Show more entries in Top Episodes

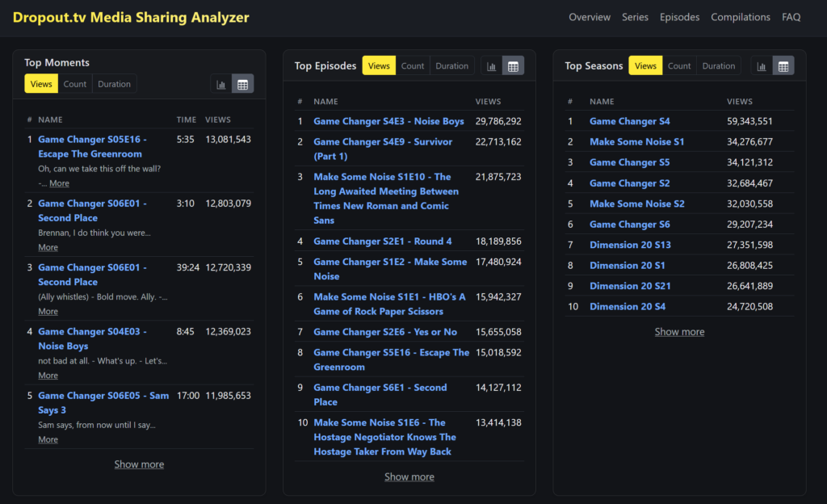409,477
